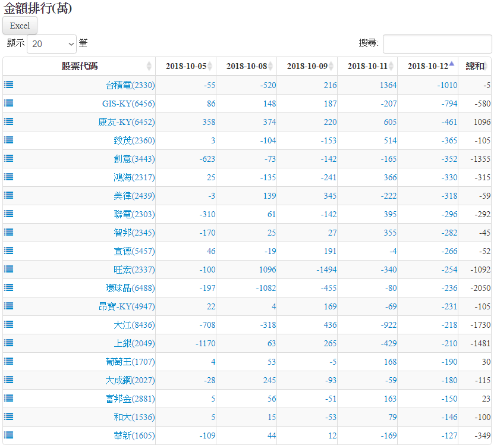
Task: Sort by the 2018-10-11 column header
Action: (x=367, y=66)
